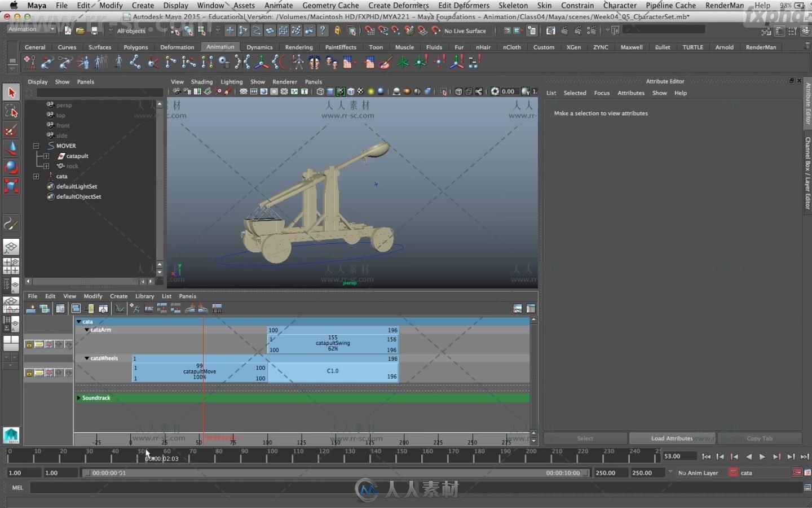The width and height of the screenshot is (812, 508).
Task: Open Graph Editor from Trax toolbar
Action: click(120, 308)
